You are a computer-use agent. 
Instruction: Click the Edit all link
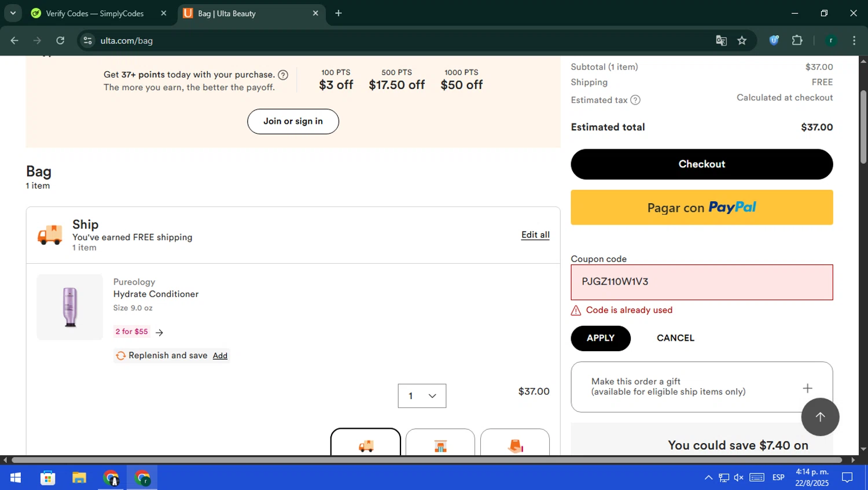click(535, 235)
